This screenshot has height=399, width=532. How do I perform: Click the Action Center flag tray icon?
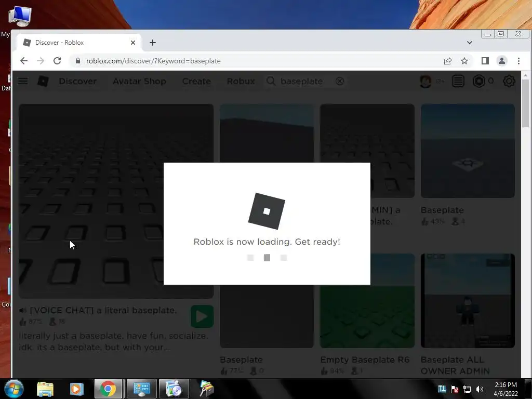[455, 389]
